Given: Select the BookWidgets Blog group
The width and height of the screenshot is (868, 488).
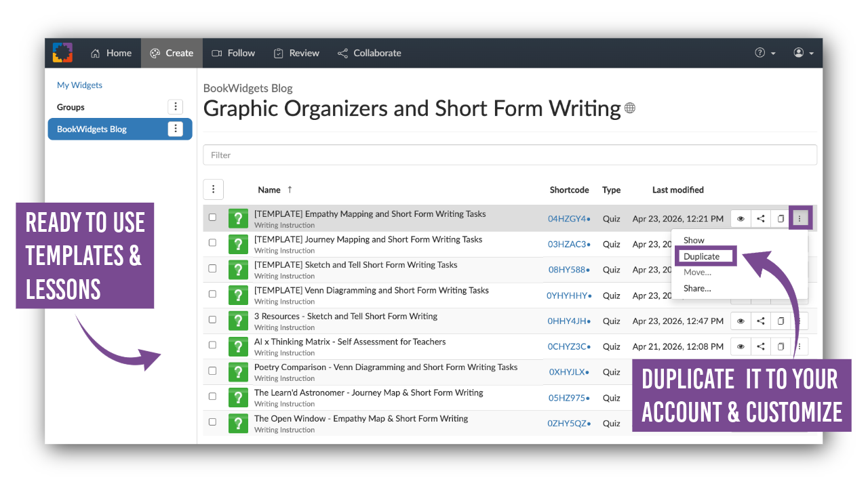Looking at the screenshot, I should (x=120, y=129).
